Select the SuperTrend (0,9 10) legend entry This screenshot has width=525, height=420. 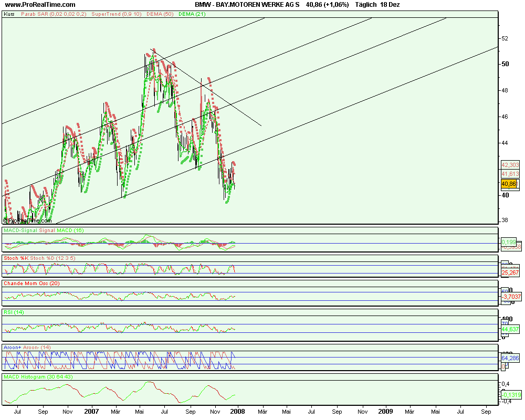click(x=117, y=14)
